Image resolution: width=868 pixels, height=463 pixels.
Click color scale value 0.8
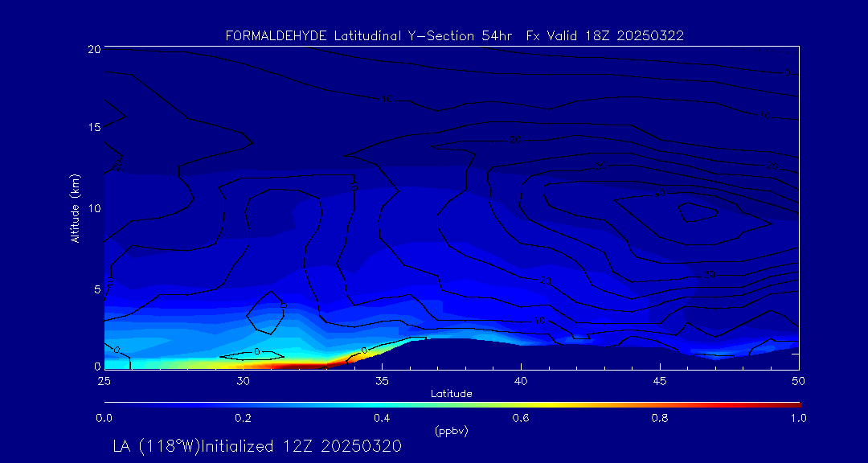[660, 419]
